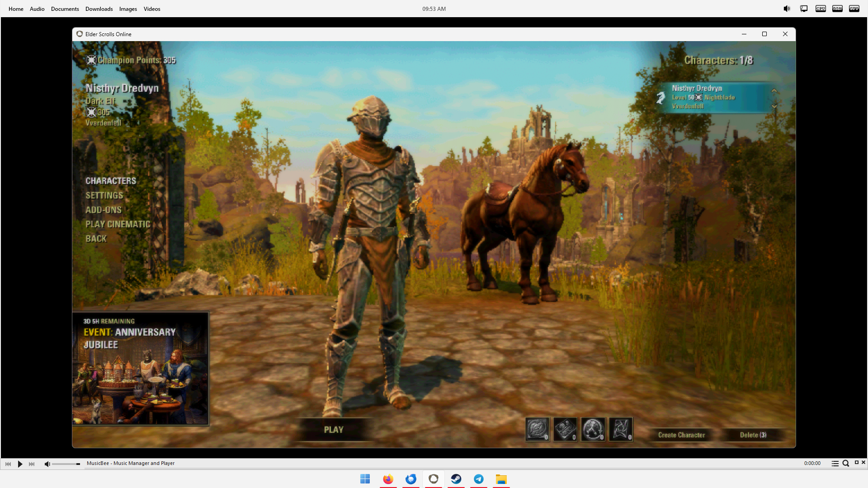
Task: Skip to next track in MusicBee
Action: point(32,464)
